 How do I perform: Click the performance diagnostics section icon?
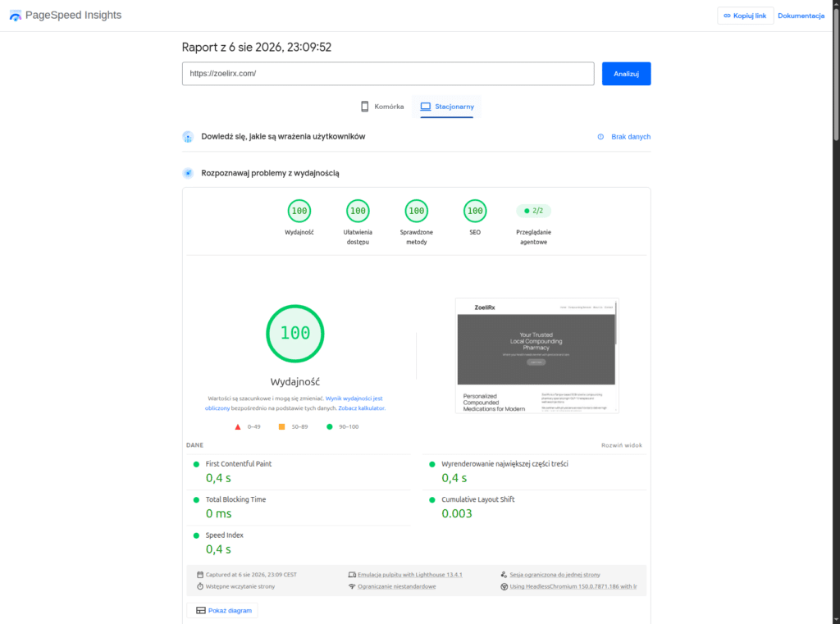click(188, 173)
